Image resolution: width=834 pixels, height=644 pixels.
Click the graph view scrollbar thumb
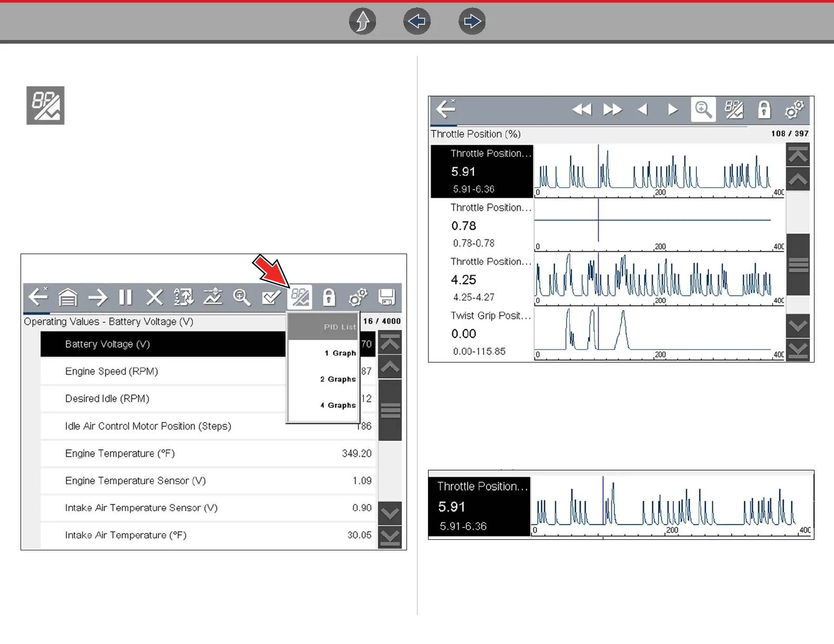pos(798,265)
